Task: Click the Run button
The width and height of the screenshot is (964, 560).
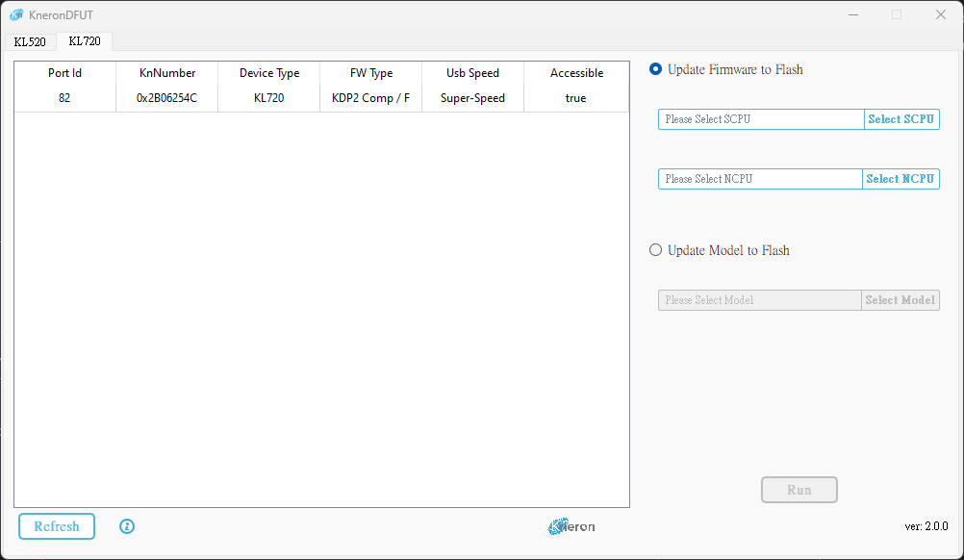Action: [x=799, y=490]
